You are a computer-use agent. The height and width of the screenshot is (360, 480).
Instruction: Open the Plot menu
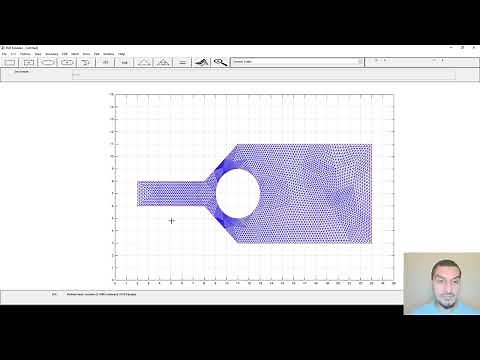click(97, 54)
